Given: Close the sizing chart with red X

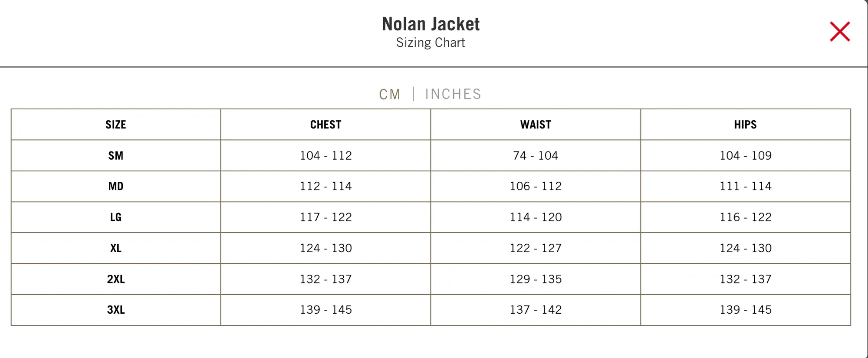Looking at the screenshot, I should [840, 32].
